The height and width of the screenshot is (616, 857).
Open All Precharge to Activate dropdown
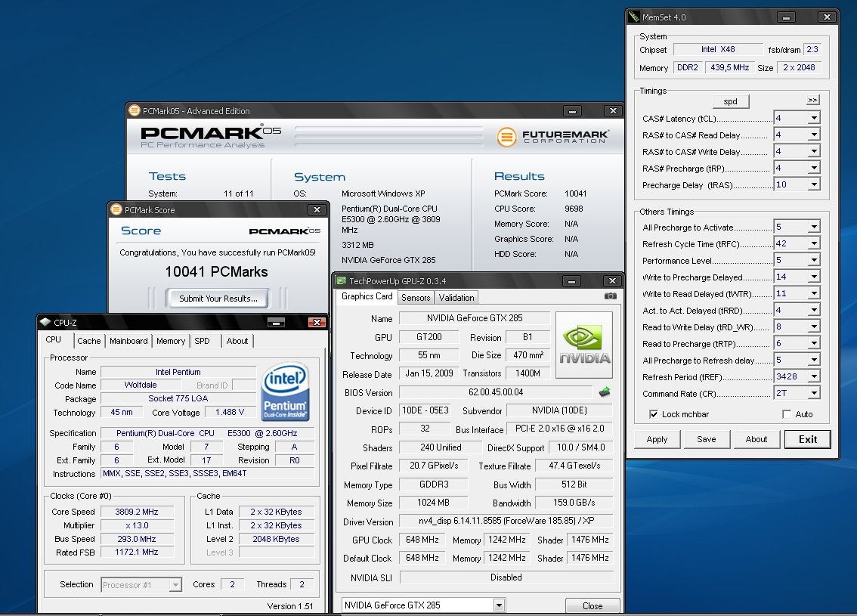(x=814, y=227)
